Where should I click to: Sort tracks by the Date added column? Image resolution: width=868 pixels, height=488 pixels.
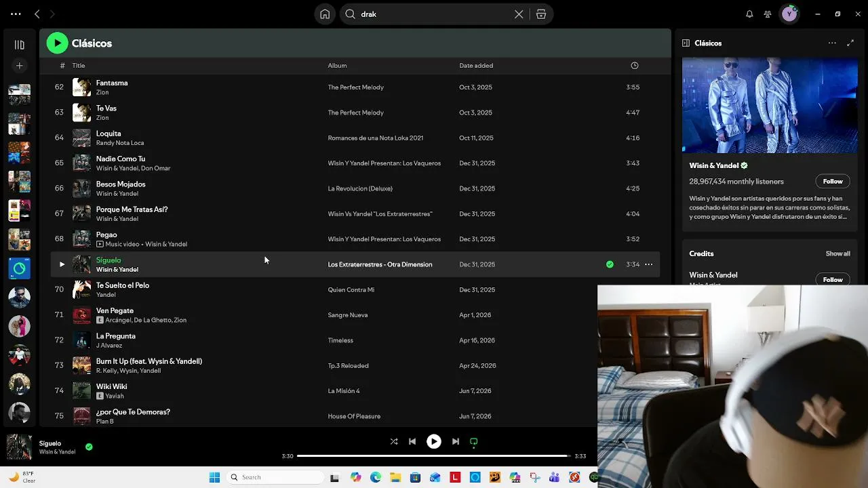(476, 66)
